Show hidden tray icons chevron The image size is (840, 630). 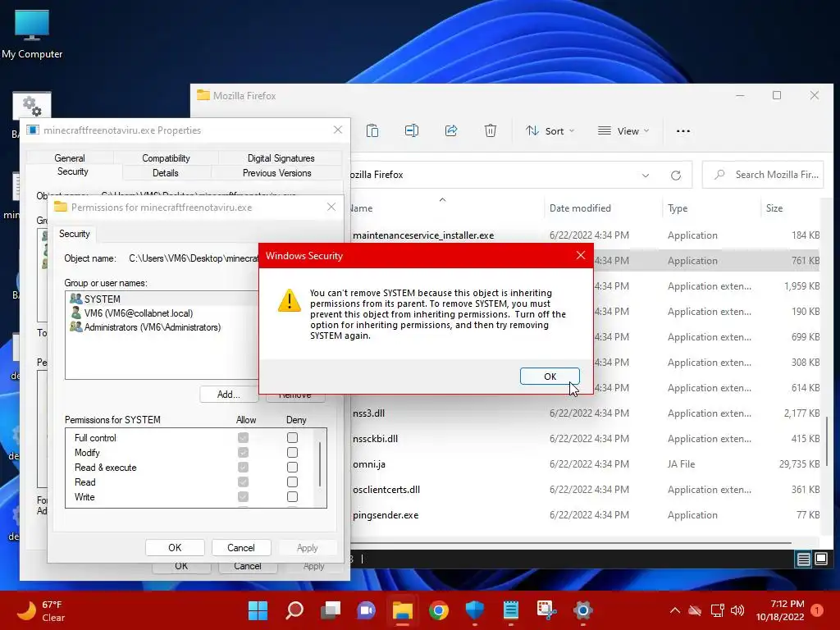pos(675,610)
